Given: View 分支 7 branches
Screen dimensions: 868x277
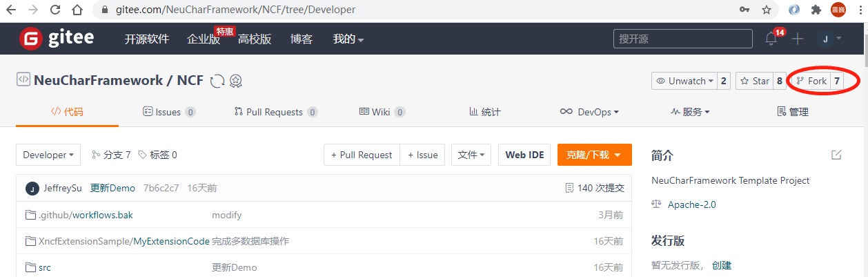Looking at the screenshot, I should [111, 155].
